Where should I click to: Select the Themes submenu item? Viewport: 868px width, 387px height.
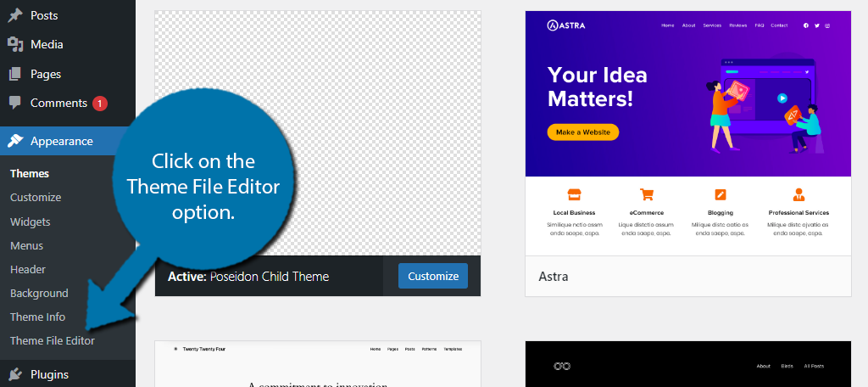pyautogui.click(x=30, y=173)
